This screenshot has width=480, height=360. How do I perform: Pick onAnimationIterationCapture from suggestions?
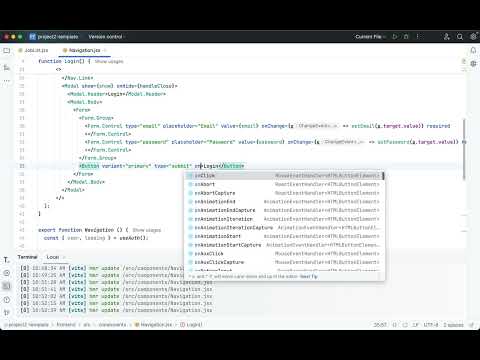[284, 228]
